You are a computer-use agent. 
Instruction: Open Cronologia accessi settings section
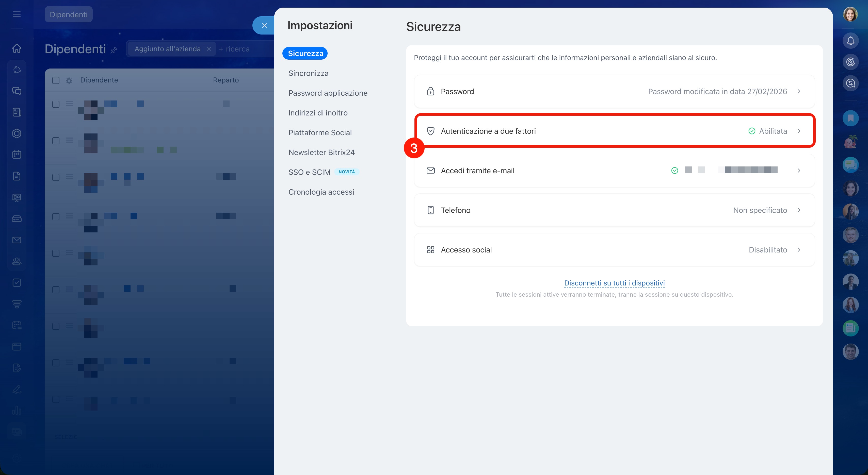click(321, 192)
